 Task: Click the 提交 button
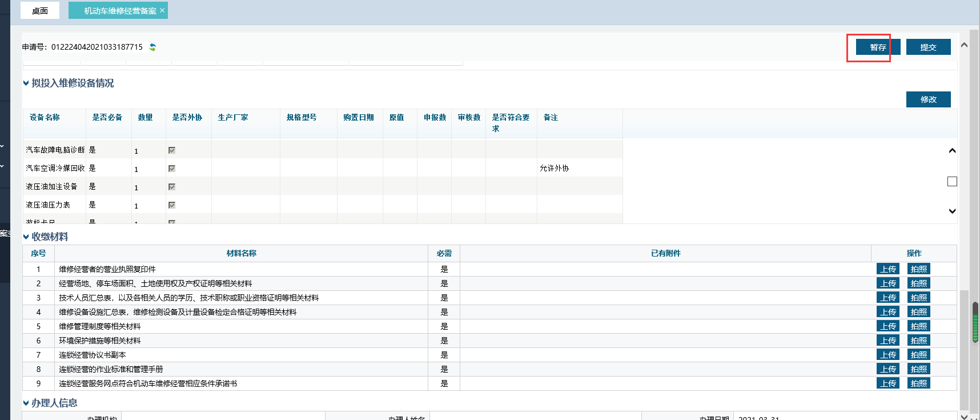click(x=928, y=47)
